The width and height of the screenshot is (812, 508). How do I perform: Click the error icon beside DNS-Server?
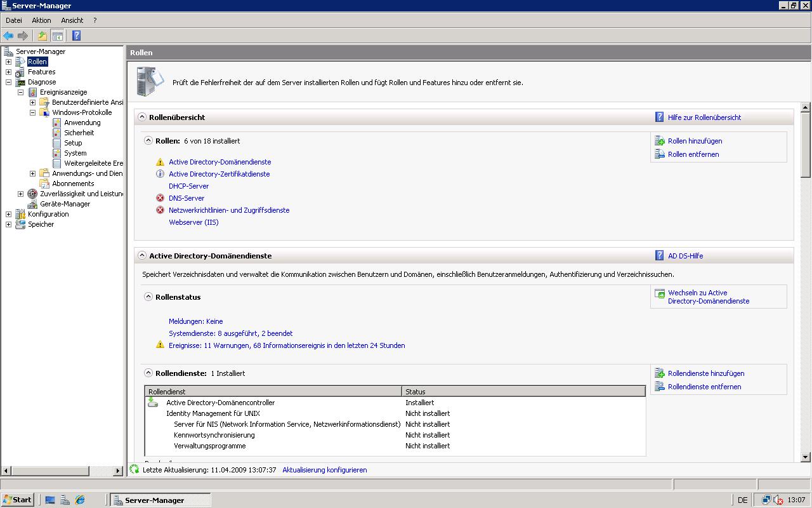[160, 198]
